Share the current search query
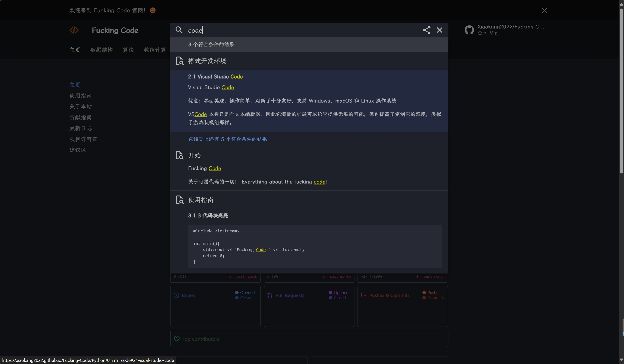 tap(427, 30)
